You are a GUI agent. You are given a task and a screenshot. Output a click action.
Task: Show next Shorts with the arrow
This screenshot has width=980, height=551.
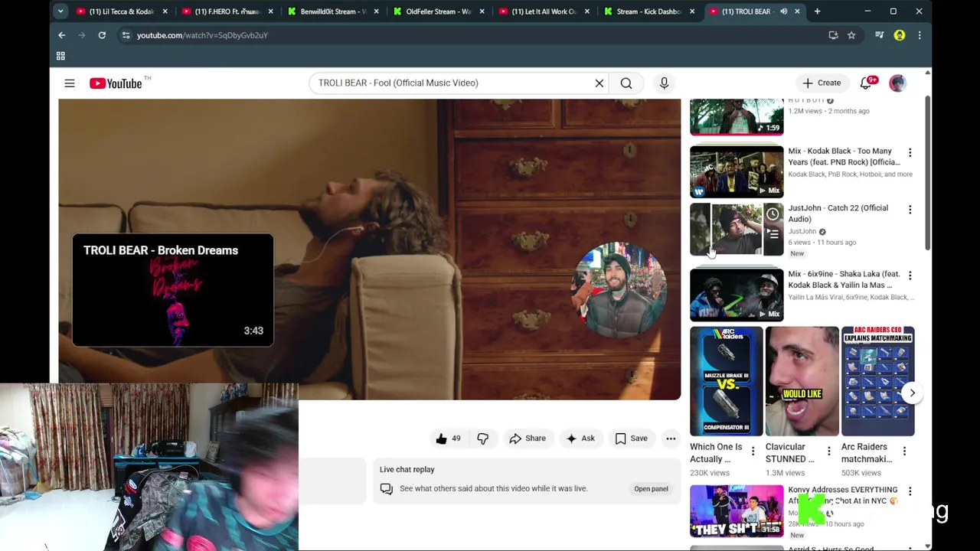pos(912,393)
